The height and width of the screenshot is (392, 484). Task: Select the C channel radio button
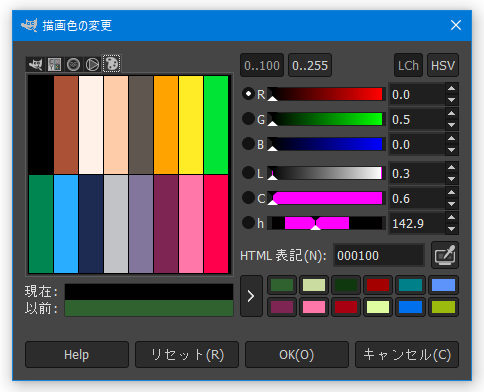248,198
